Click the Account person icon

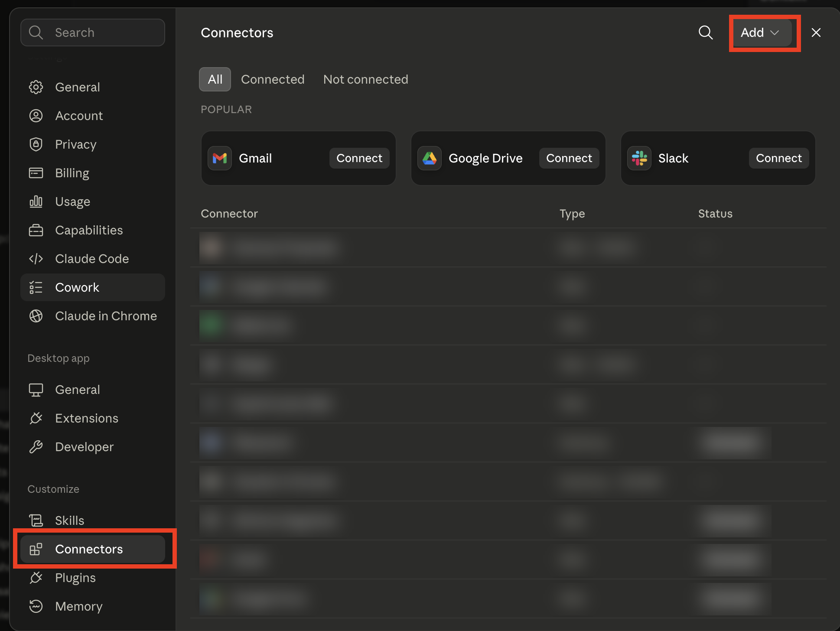point(36,116)
